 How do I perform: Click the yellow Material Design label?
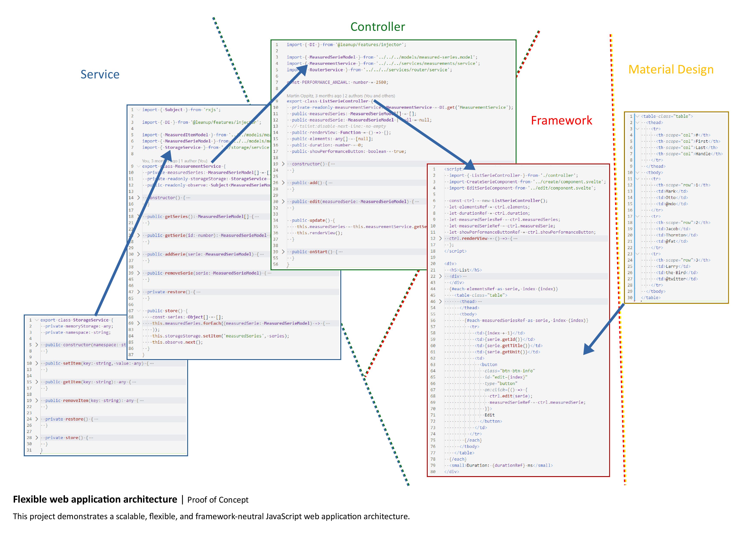point(671,69)
